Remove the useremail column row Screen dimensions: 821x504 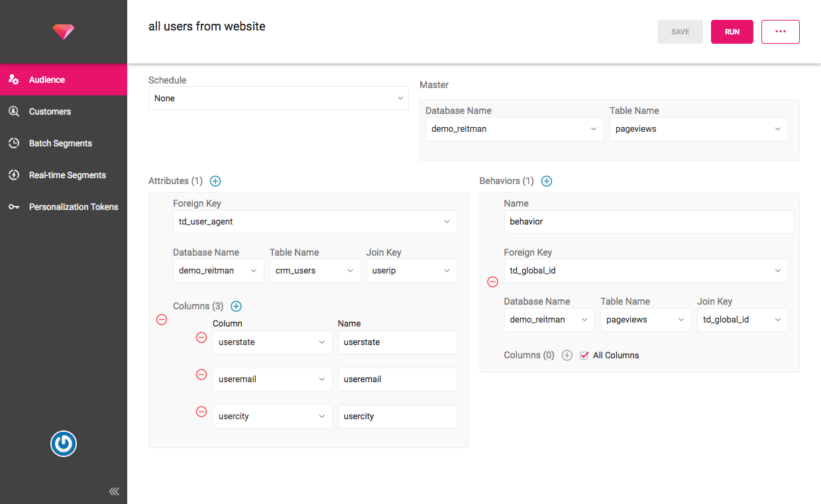coord(201,375)
